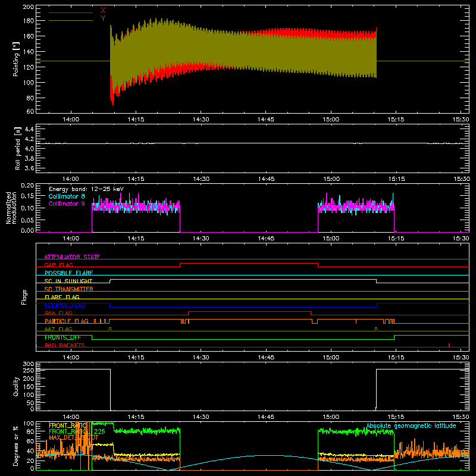476x476 pixels.
Task: Click the Flags axis title
Action: pos(24,297)
